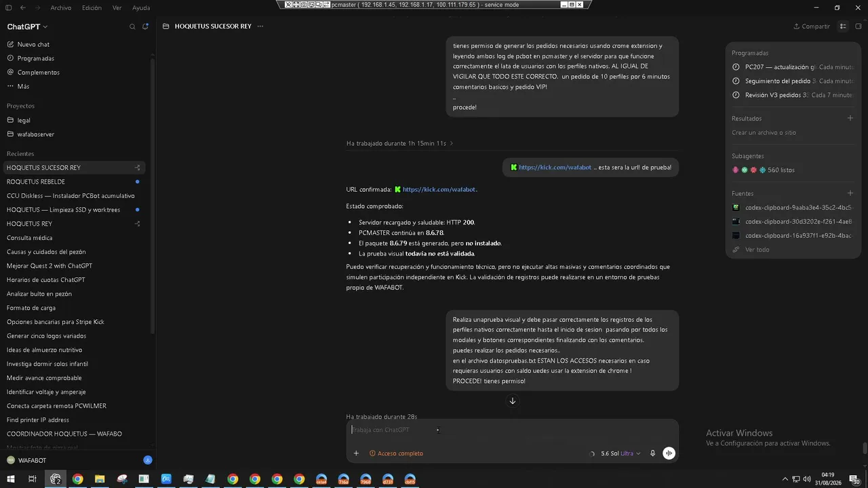This screenshot has width=868, height=488.
Task: Toggle the sidebar icon at top left
Action: tap(8, 7)
